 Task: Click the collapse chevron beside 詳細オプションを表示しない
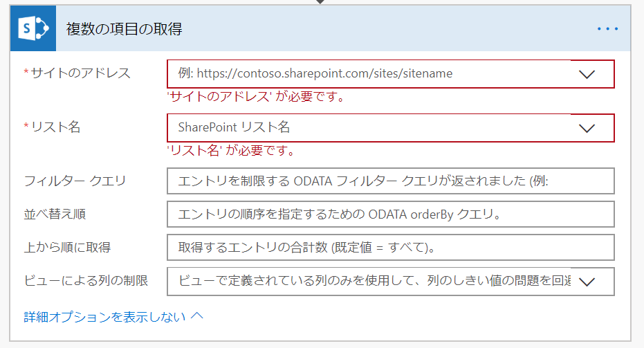coord(197,316)
